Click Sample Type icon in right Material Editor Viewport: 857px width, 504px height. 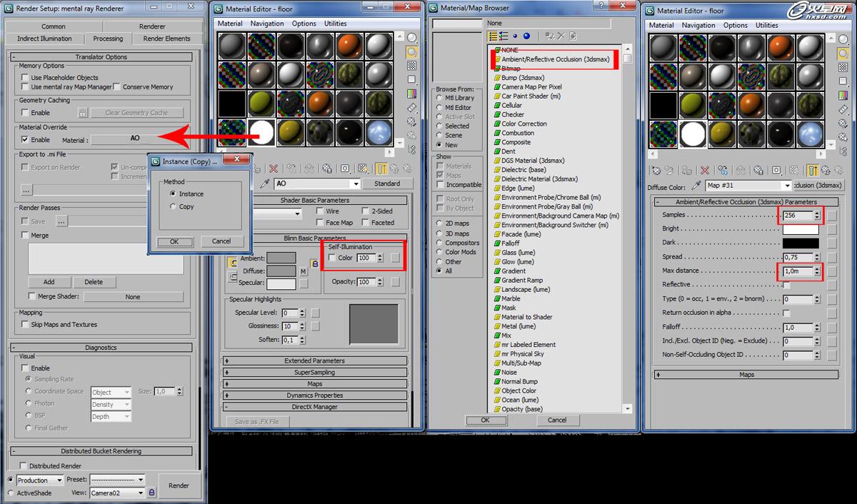(843, 38)
